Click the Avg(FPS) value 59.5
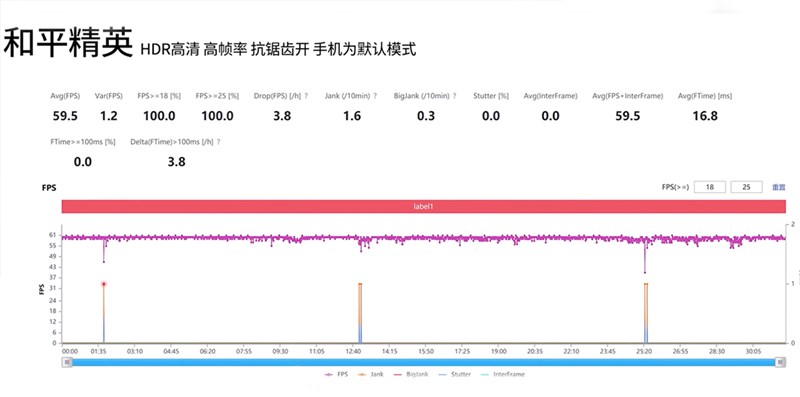 [65, 116]
